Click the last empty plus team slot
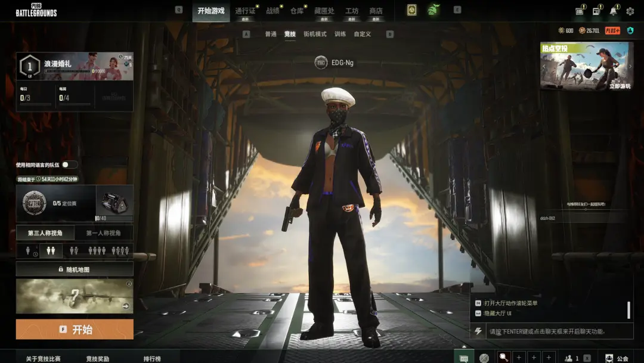Image resolution: width=644 pixels, height=363 pixels. (549, 358)
